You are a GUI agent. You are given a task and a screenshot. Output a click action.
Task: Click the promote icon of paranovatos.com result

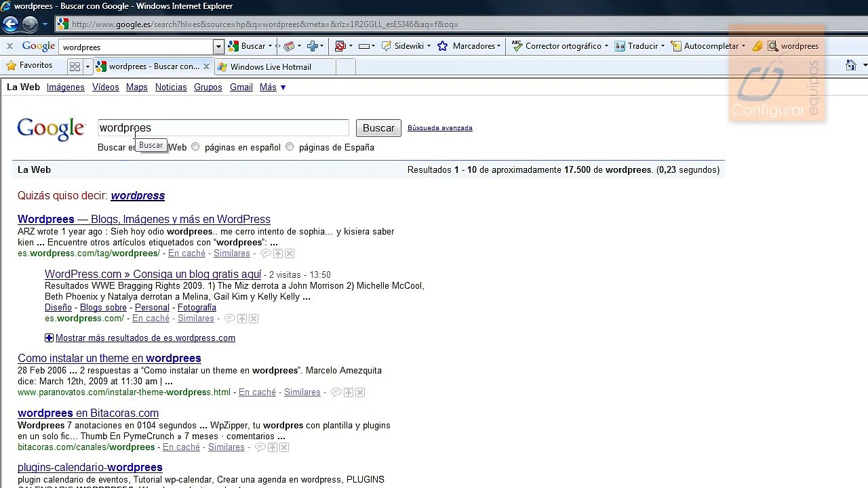click(349, 392)
